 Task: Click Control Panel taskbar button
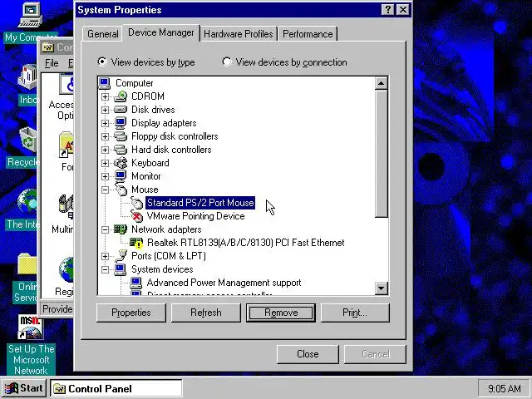pos(116,388)
